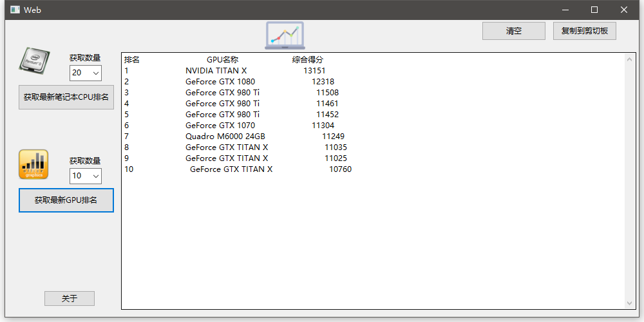Click the 复制到剪切板 button
This screenshot has height=322, width=644.
[585, 31]
